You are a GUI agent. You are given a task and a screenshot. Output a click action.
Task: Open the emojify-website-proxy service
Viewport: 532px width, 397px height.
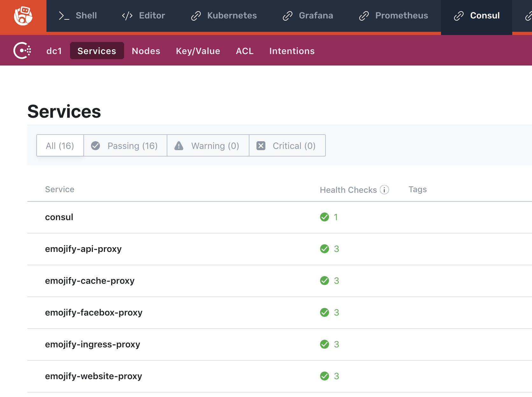[x=94, y=376]
